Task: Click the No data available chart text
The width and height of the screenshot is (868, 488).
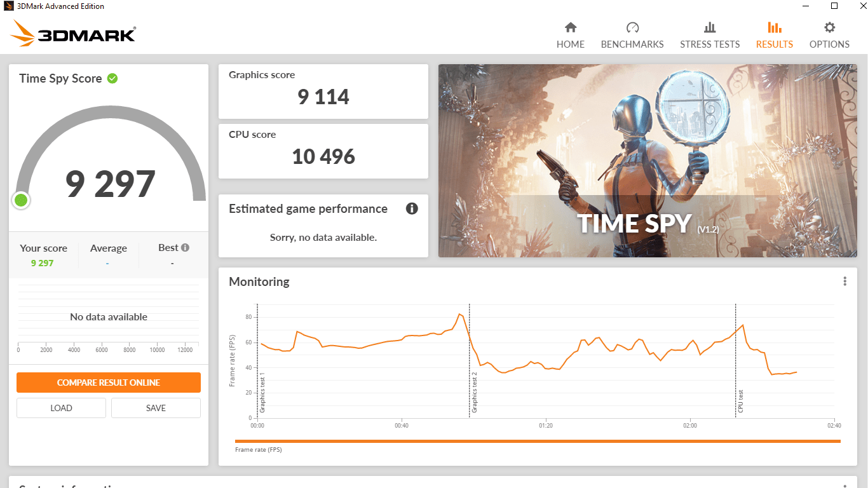Action: point(109,317)
